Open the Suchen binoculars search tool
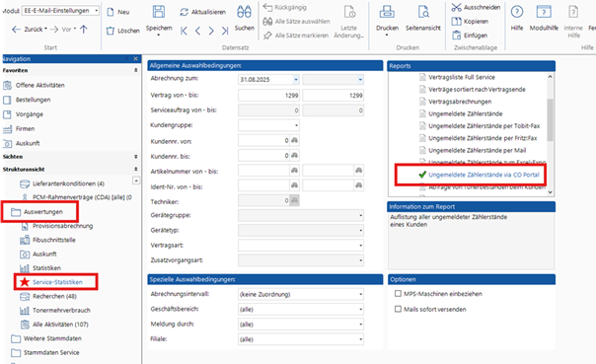The image size is (596, 364). [x=244, y=12]
